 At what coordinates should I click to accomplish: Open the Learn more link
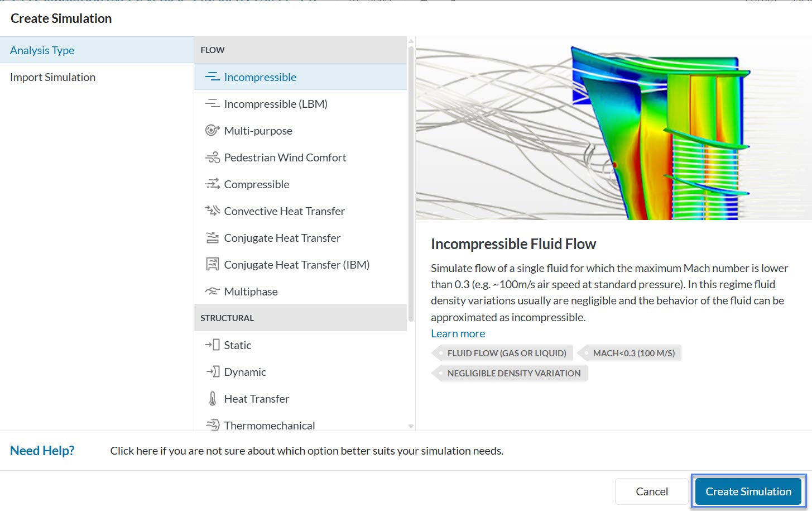[x=458, y=333]
